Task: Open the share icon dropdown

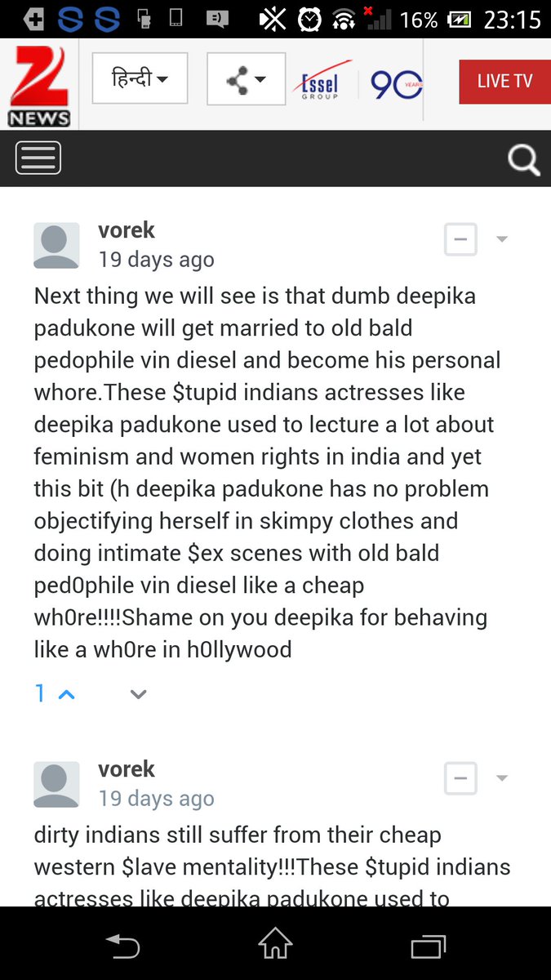Action: point(247,79)
